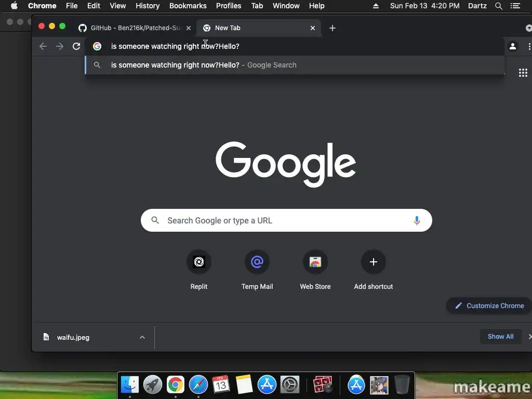Click the Search Google or type a URL box
The height and width of the screenshot is (399, 532).
tap(286, 220)
